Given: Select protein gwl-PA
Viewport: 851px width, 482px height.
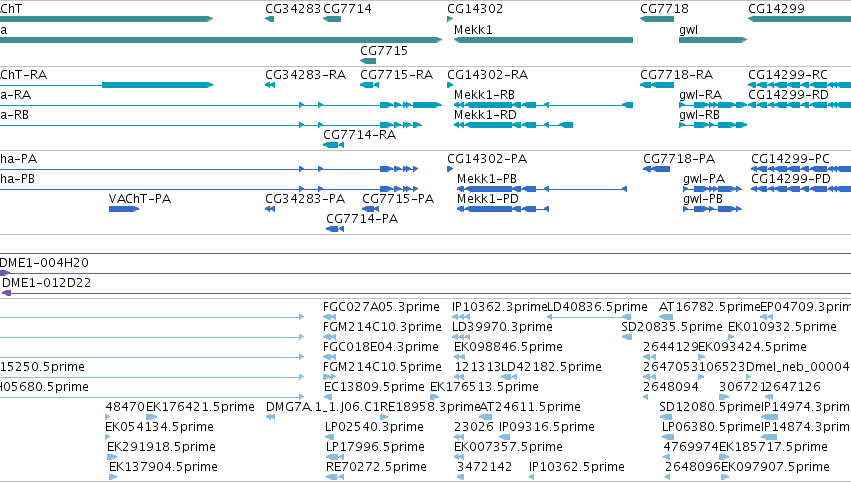Looking at the screenshot, I should [x=704, y=179].
